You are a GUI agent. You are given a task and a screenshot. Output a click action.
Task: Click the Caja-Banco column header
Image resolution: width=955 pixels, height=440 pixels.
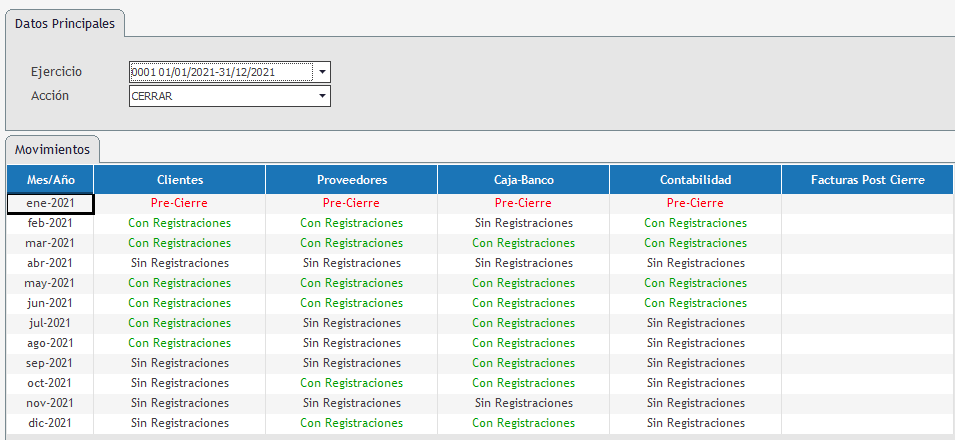(x=523, y=180)
